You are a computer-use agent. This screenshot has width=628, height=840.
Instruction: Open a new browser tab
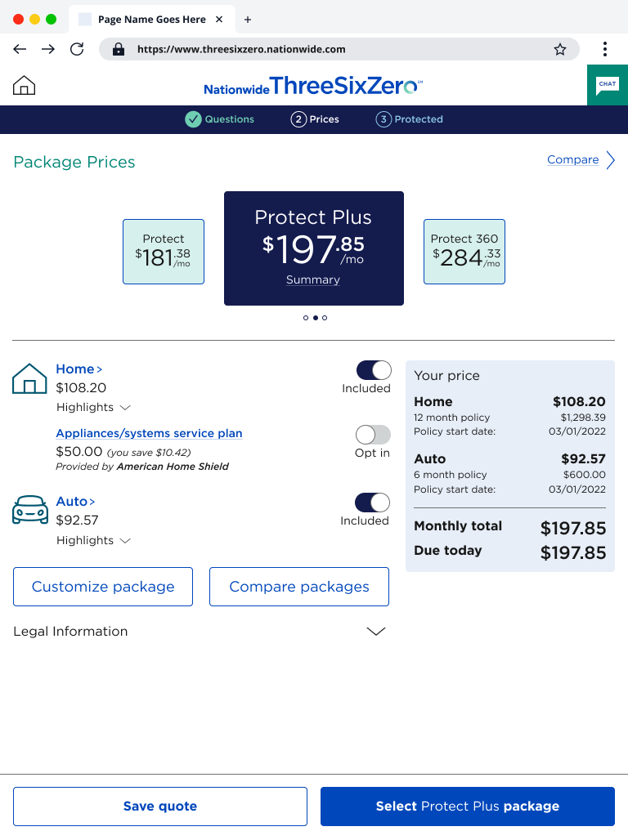248,20
